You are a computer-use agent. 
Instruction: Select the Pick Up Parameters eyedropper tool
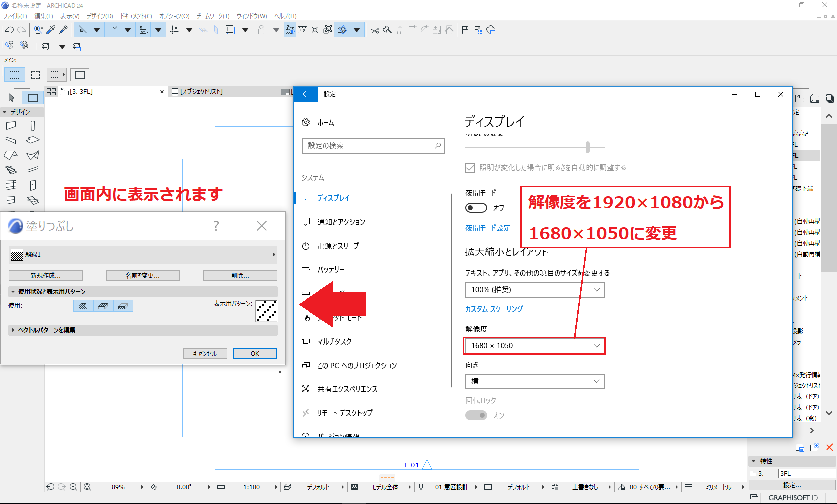(51, 30)
